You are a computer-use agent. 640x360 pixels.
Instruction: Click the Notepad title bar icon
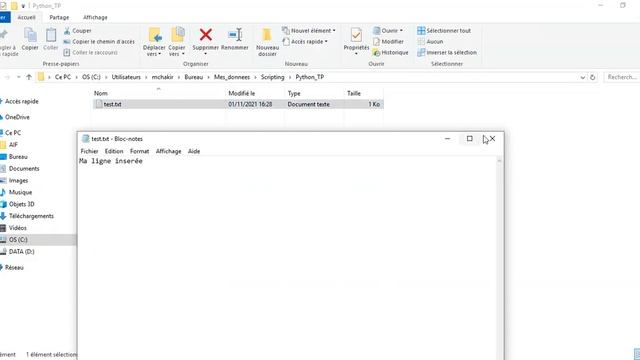(x=86, y=139)
